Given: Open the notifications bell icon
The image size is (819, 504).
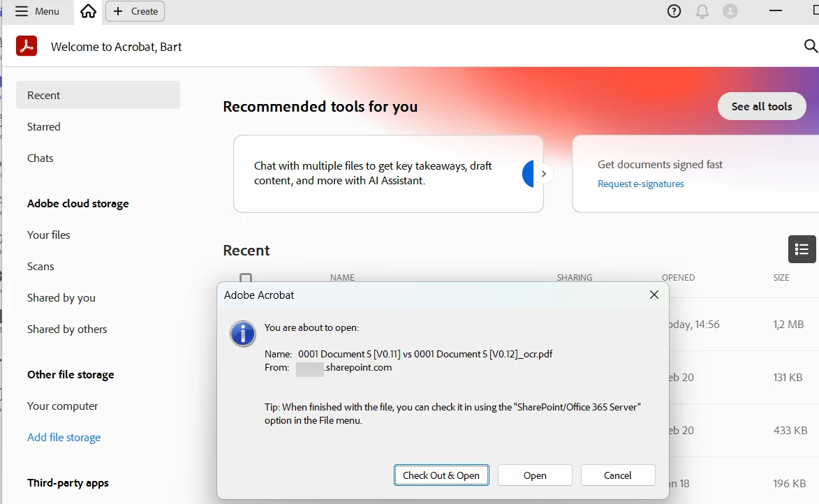Looking at the screenshot, I should click(x=702, y=11).
